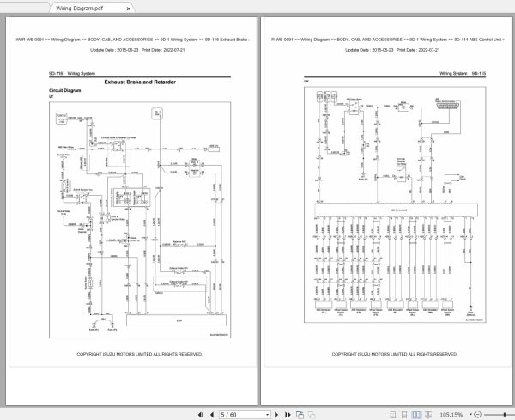Click the left page copyright line
Viewport: 515px width, 420px height.
coord(140,354)
